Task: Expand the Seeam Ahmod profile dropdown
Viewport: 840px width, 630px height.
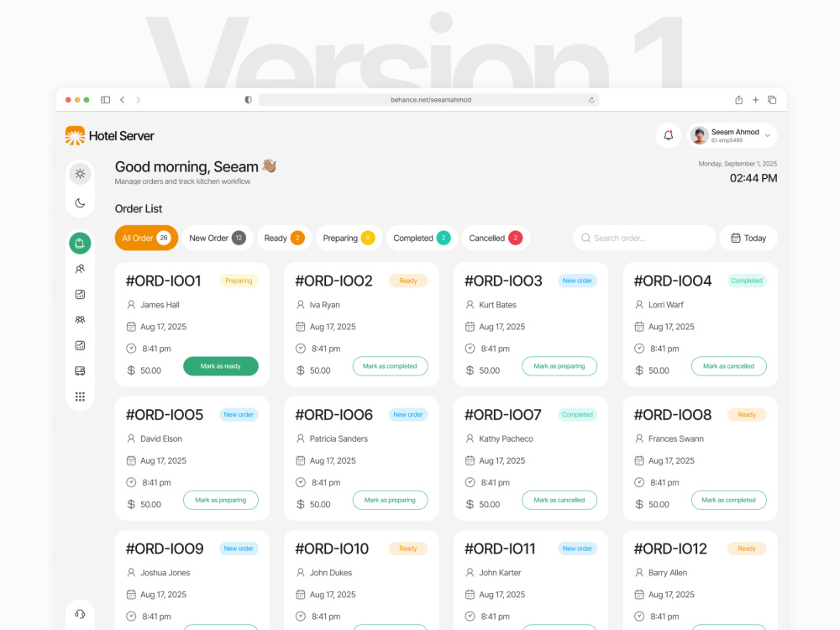Action: 768,135
